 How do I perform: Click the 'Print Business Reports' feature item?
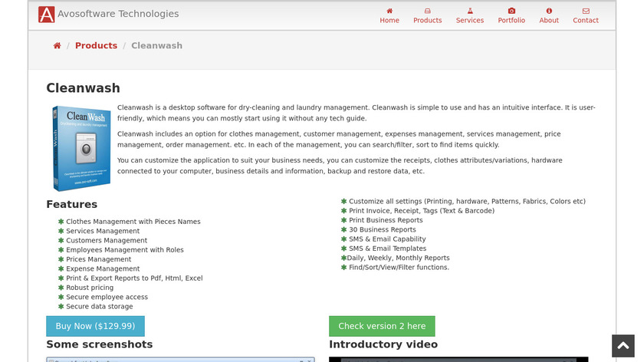(x=386, y=220)
